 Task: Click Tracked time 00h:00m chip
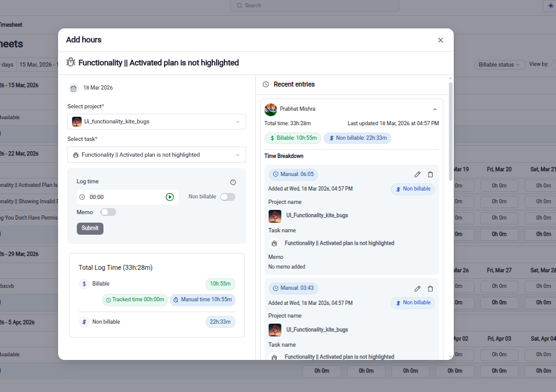(135, 300)
